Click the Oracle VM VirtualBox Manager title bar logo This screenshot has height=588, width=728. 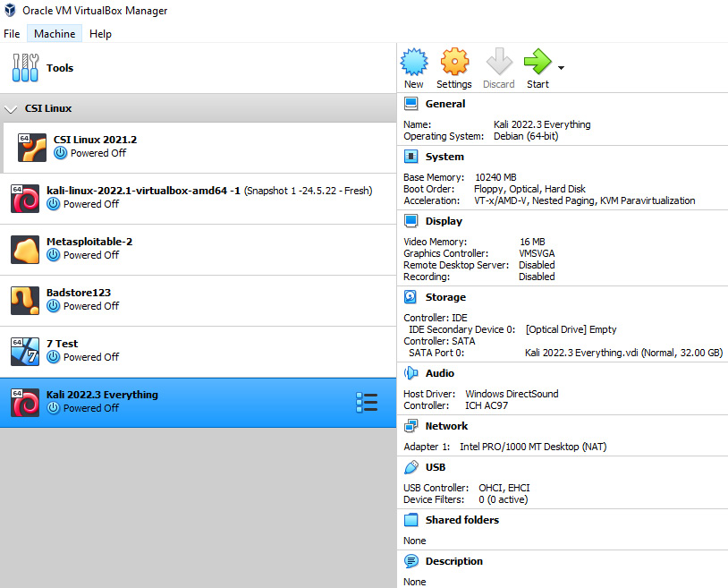point(10,10)
